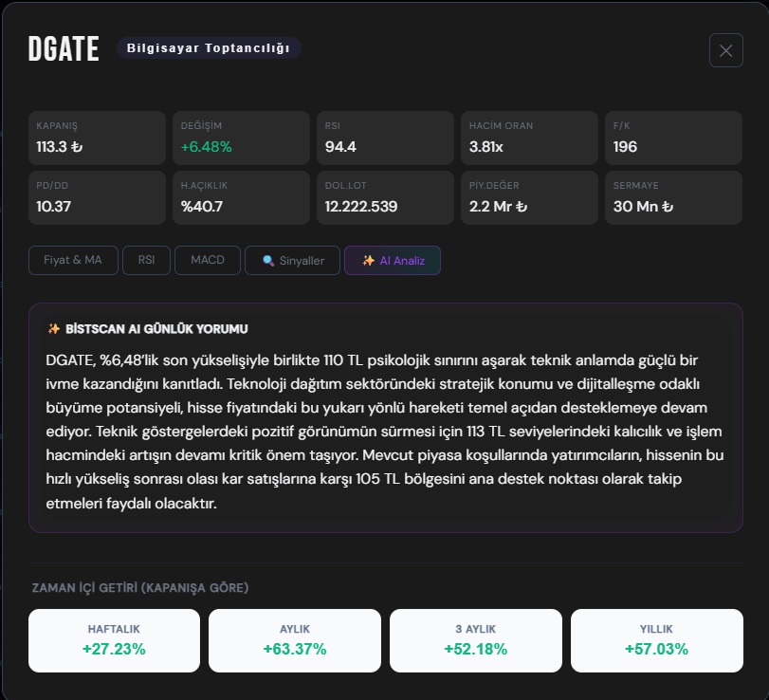Screen dimensions: 769x700
Task: Click the HACİM ORAN 3.81x value
Action: tap(486, 147)
